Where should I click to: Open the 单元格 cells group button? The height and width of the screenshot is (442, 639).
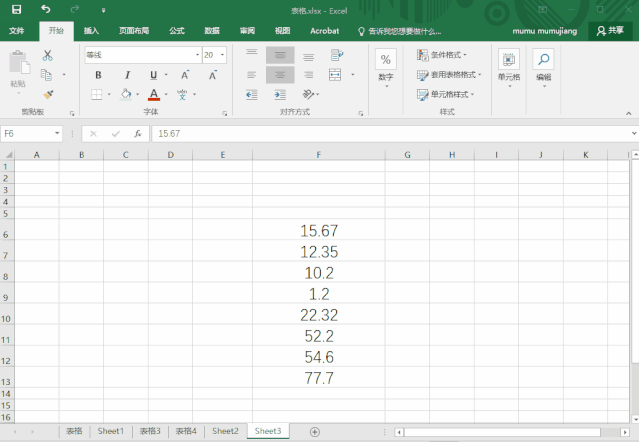pos(509,68)
